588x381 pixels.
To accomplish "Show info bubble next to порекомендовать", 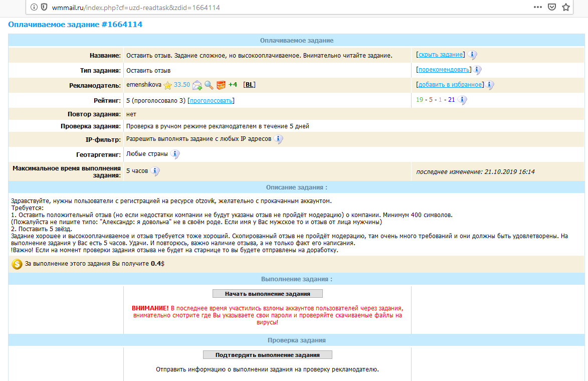I will point(477,70).
